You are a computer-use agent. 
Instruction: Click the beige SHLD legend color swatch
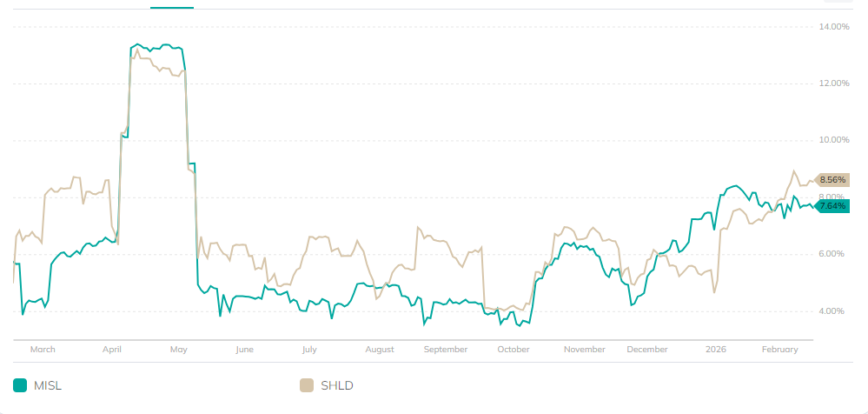click(x=306, y=385)
